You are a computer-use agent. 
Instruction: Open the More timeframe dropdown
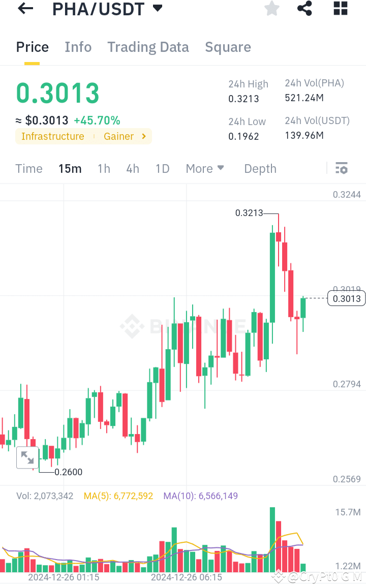(205, 168)
